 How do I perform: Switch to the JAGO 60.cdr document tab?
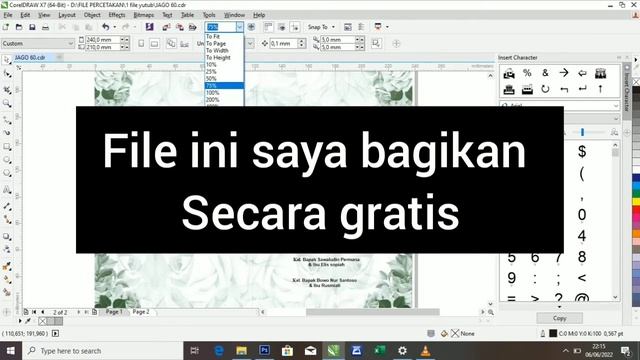pyautogui.click(x=30, y=58)
